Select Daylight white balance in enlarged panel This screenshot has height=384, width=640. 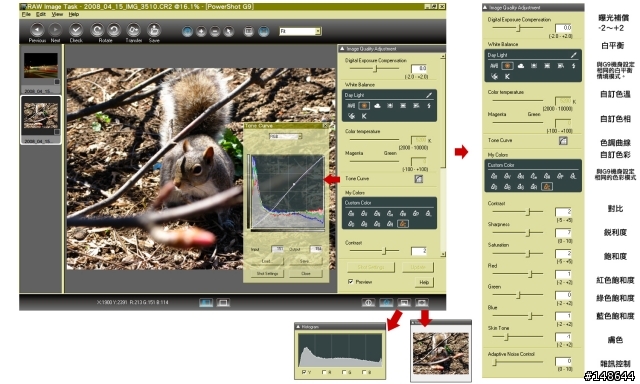point(507,65)
